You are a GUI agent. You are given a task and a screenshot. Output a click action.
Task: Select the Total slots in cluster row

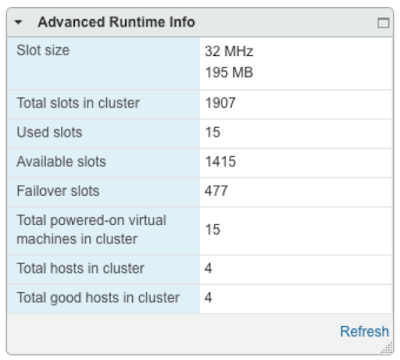point(200,104)
